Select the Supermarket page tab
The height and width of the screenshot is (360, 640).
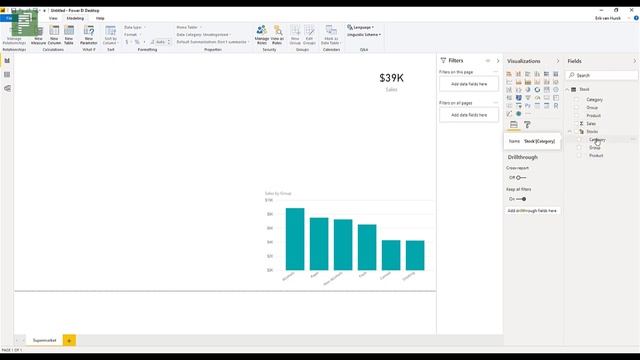44,340
